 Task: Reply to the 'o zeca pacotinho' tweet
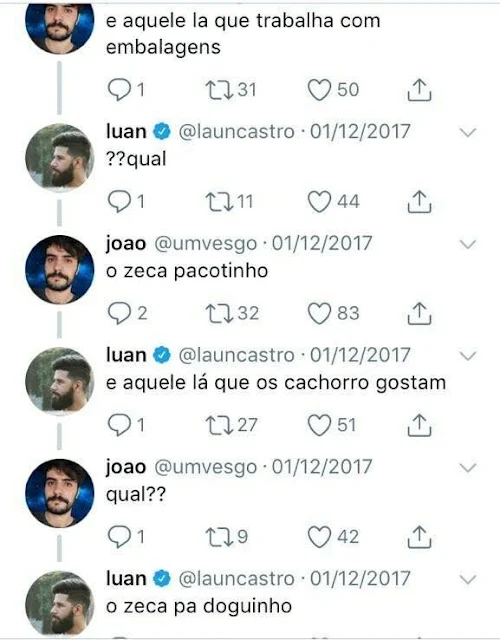point(119,313)
